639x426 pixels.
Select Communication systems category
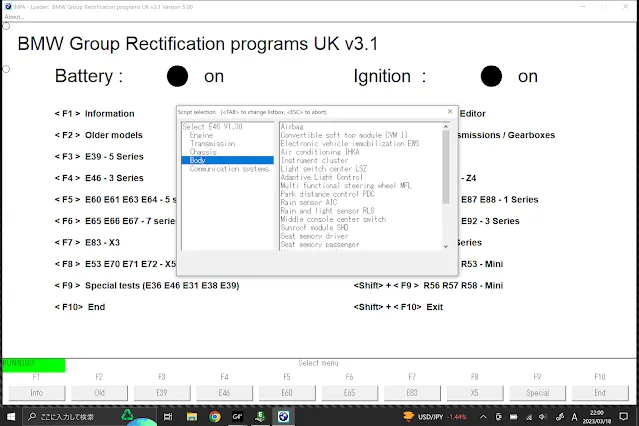(229, 169)
